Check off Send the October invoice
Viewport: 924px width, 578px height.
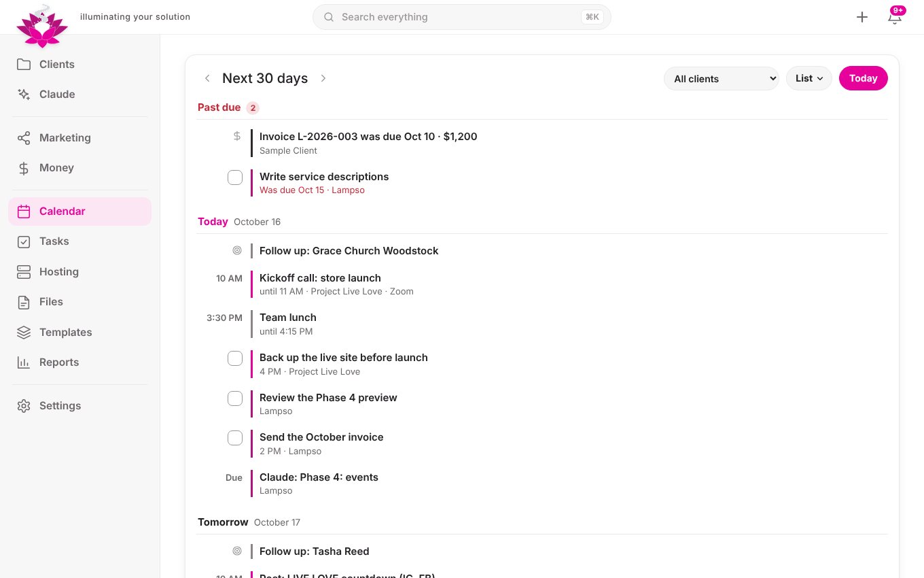click(235, 438)
